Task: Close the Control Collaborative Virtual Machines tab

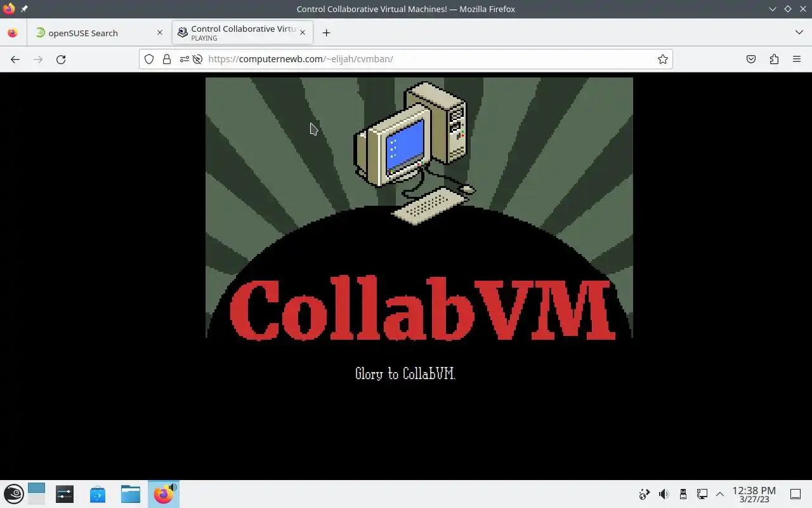Action: coord(303,33)
